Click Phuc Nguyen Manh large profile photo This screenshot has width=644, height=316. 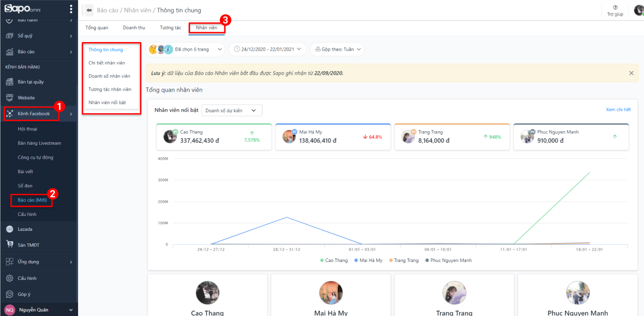pyautogui.click(x=578, y=293)
